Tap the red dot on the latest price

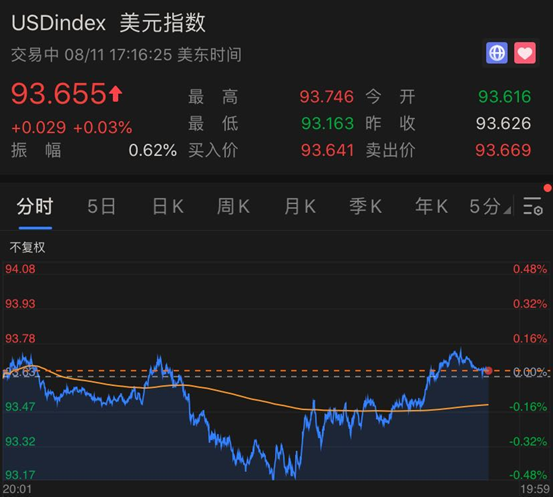click(x=488, y=370)
